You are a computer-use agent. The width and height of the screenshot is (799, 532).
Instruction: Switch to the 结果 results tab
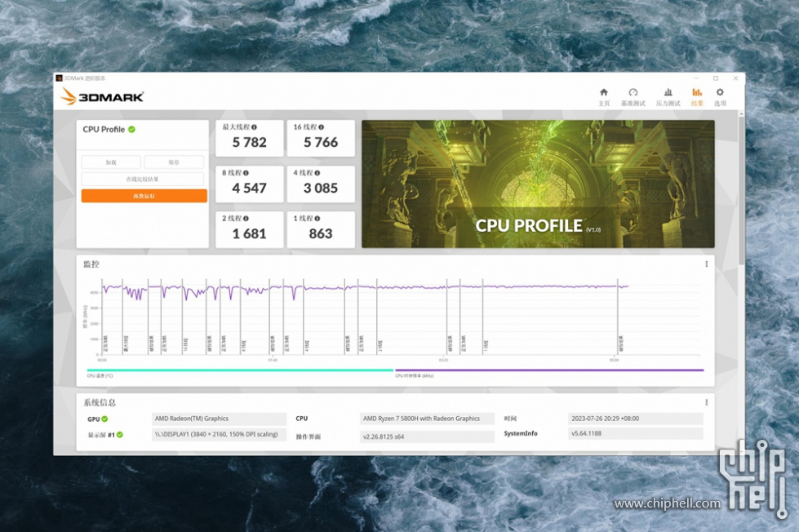697,97
